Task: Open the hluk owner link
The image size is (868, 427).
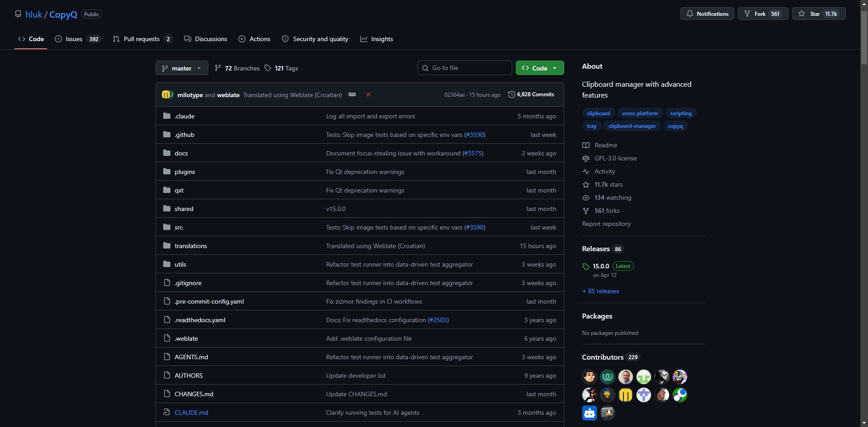Action: pos(33,14)
